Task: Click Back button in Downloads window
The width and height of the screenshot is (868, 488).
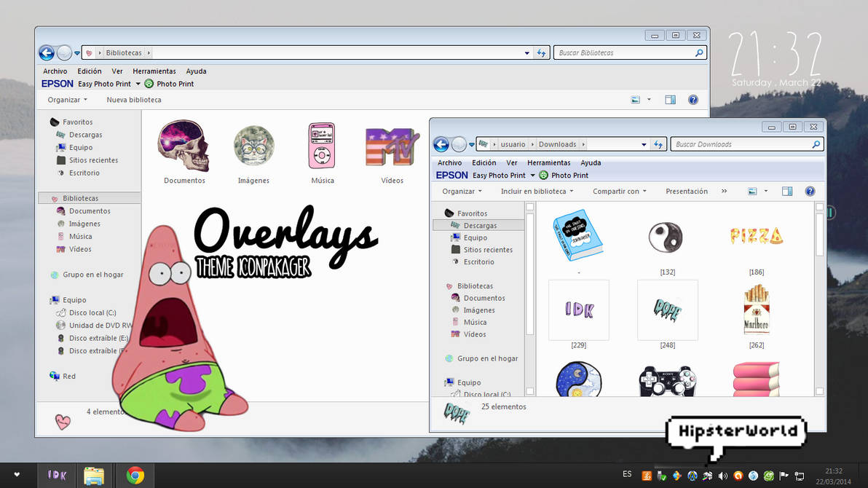Action: pyautogui.click(x=441, y=144)
